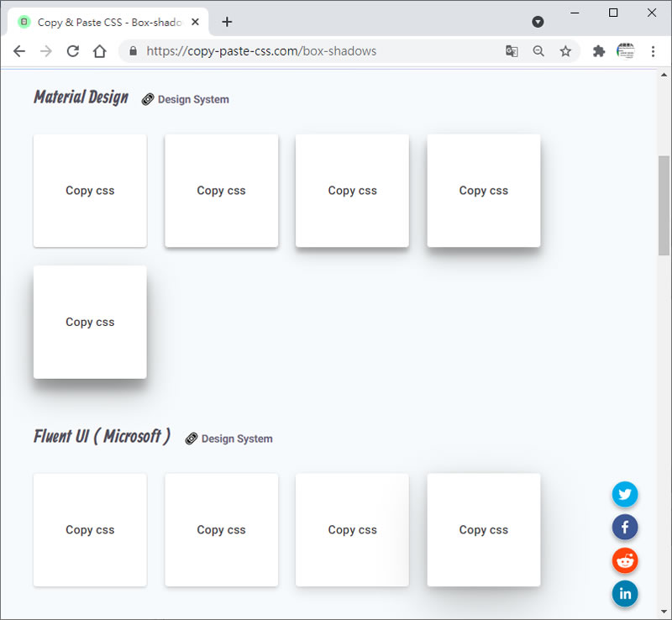672x620 pixels.
Task: Share page on Twitter
Action: click(625, 494)
